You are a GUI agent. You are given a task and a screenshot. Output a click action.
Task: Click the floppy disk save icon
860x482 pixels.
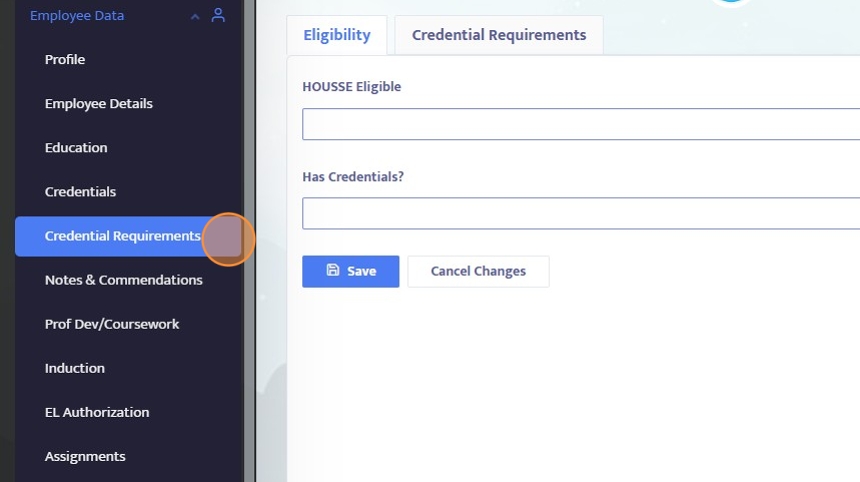click(333, 271)
